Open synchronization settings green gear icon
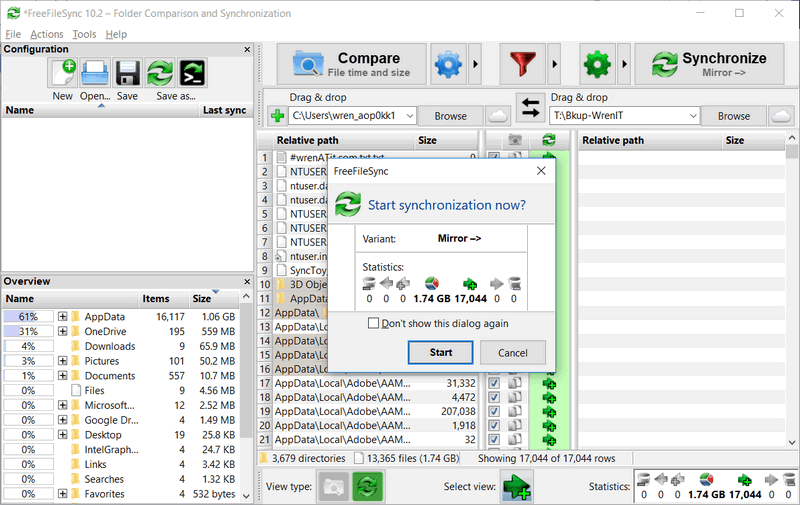This screenshot has width=800, height=505. 597,65
